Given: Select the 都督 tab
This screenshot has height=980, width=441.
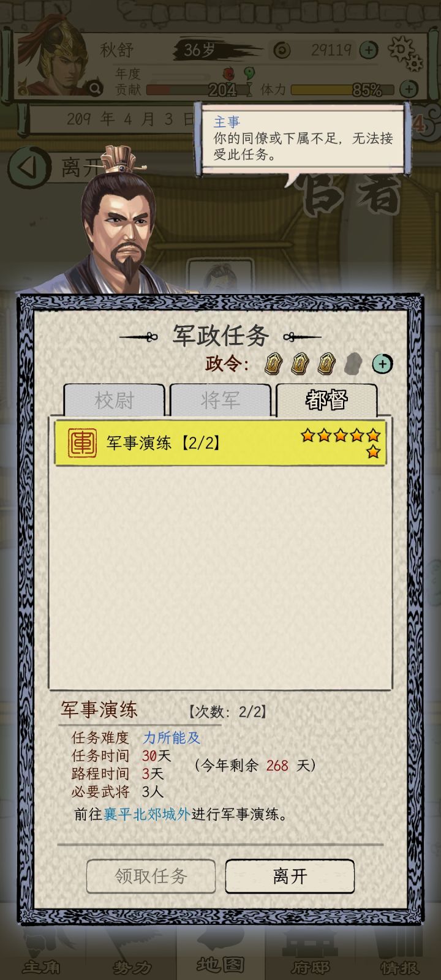Looking at the screenshot, I should (326, 401).
